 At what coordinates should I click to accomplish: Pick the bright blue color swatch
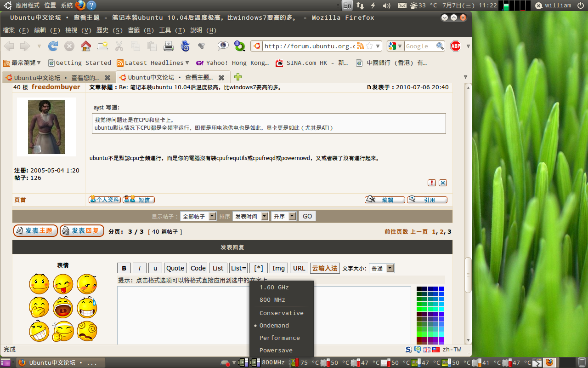[441, 289]
